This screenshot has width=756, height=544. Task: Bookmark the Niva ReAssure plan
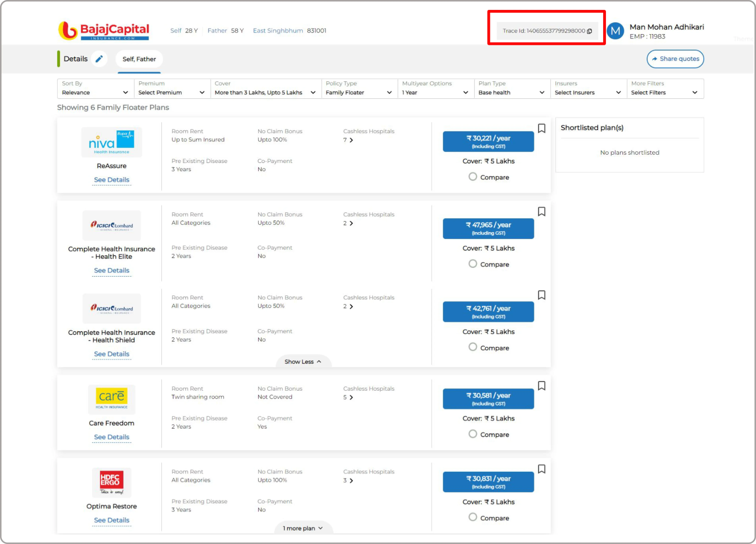click(542, 129)
